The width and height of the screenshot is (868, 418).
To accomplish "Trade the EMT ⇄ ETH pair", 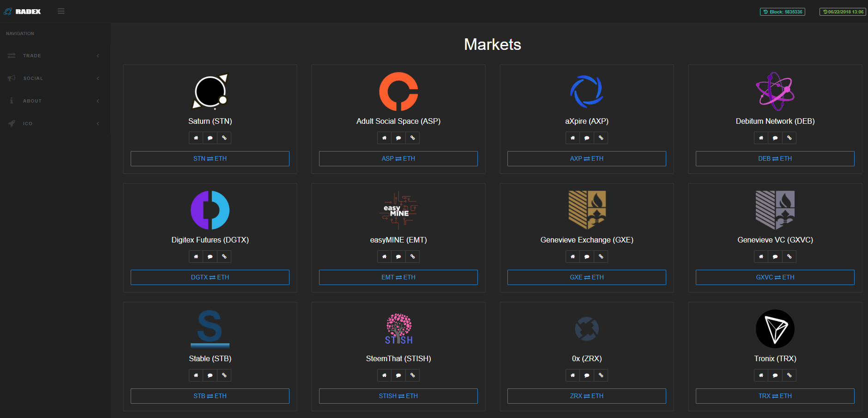I will pyautogui.click(x=398, y=277).
